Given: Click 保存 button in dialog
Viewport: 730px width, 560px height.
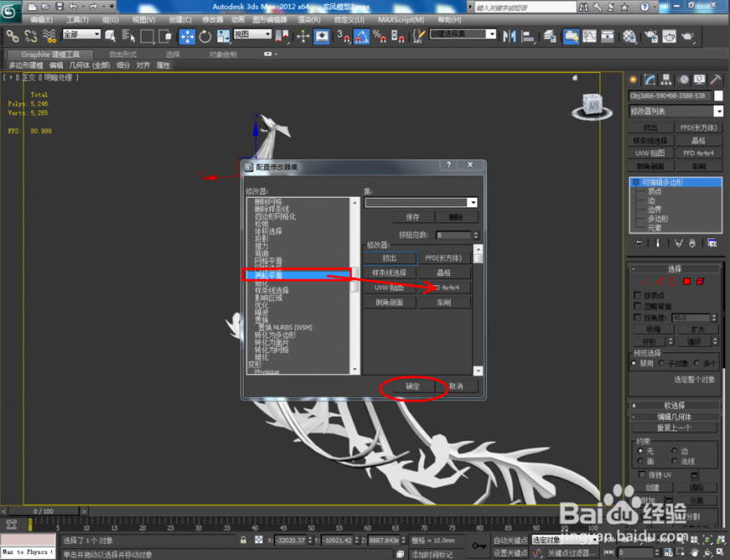Looking at the screenshot, I should (x=413, y=217).
